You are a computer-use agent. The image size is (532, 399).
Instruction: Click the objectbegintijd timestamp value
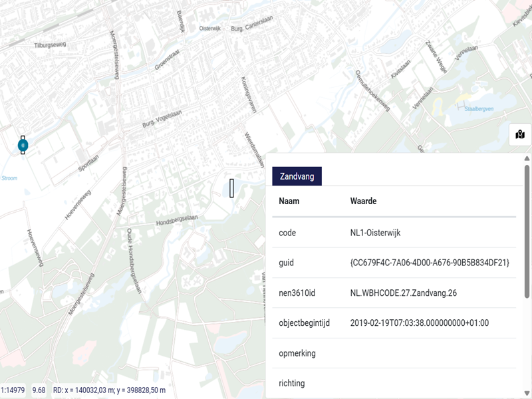419,323
